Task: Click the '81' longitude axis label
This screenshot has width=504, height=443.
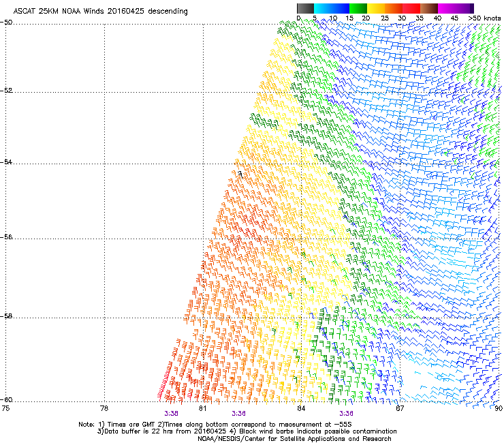Action: pyautogui.click(x=202, y=408)
